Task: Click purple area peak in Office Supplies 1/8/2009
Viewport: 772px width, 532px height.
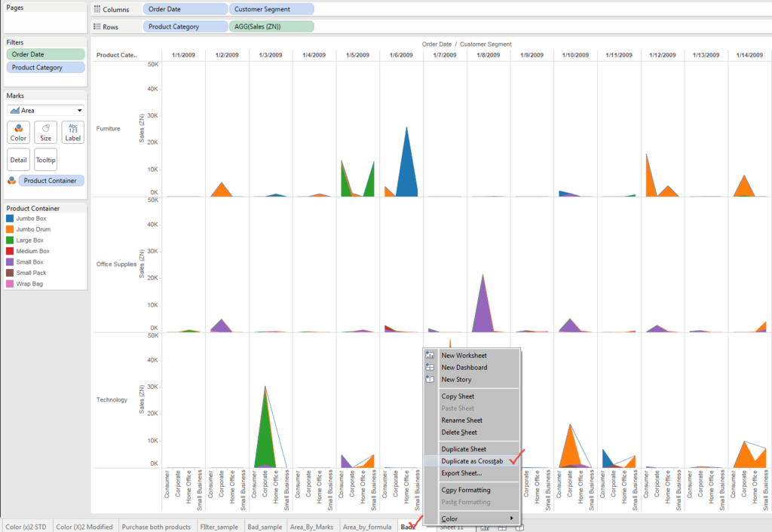Action: tap(483, 307)
